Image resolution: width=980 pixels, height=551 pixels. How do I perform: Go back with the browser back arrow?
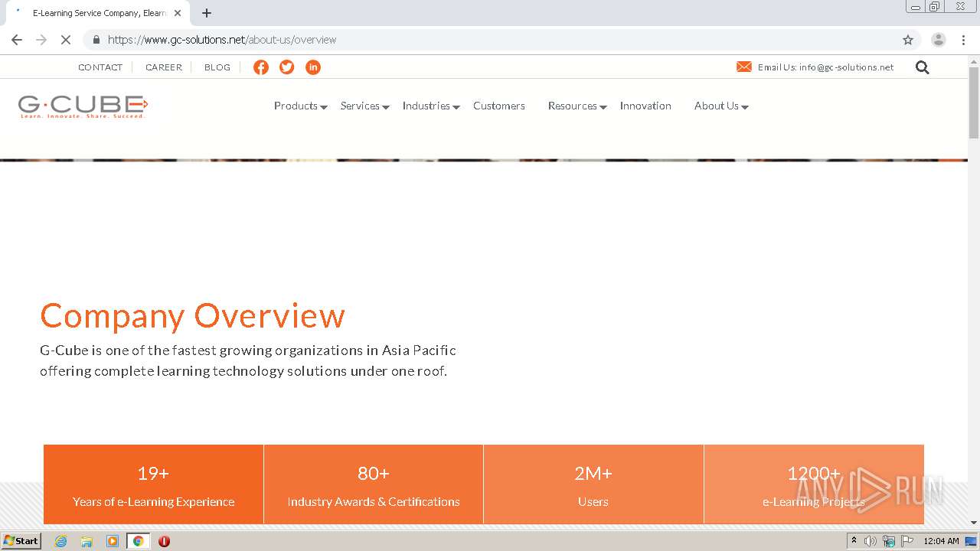point(17,40)
